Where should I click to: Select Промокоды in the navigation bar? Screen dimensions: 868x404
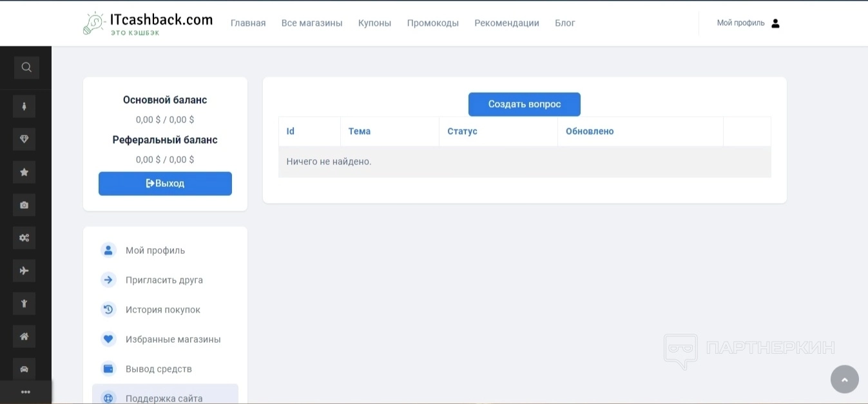433,23
